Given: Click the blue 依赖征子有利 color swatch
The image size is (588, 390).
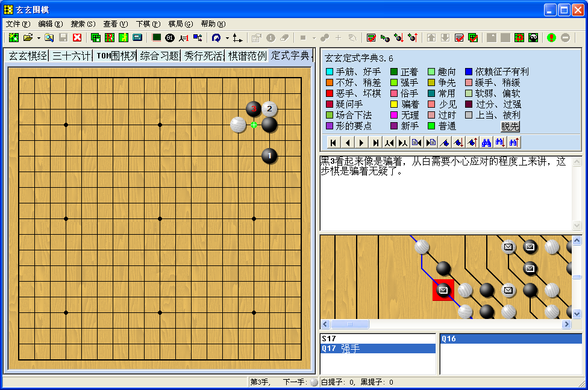Looking at the screenshot, I should [x=468, y=72].
